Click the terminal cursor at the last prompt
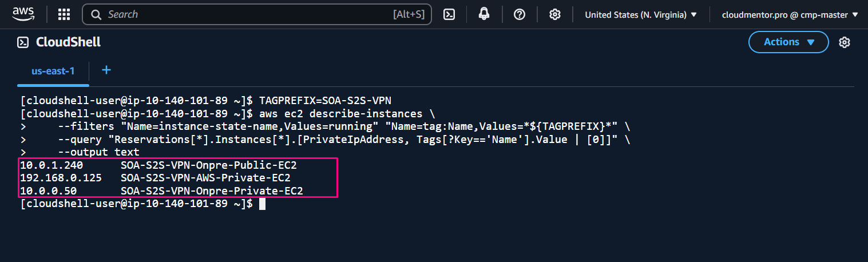This screenshot has height=262, width=868. click(262, 204)
